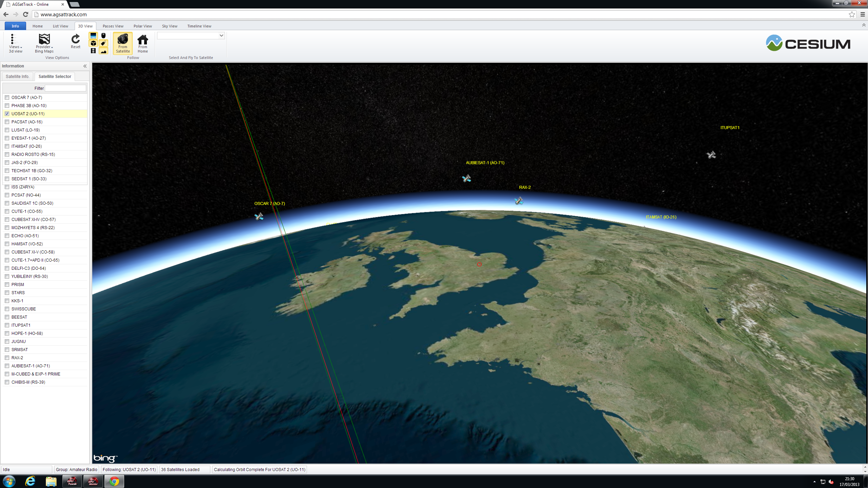Select the ITUPSAT1 satellite icon in space
This screenshot has width=868, height=488.
click(x=711, y=155)
